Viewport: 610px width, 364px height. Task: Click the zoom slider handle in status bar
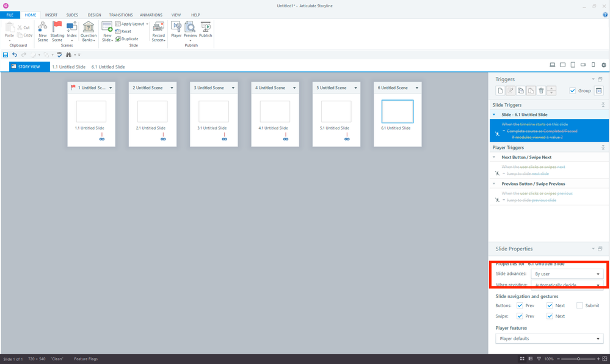click(578, 359)
